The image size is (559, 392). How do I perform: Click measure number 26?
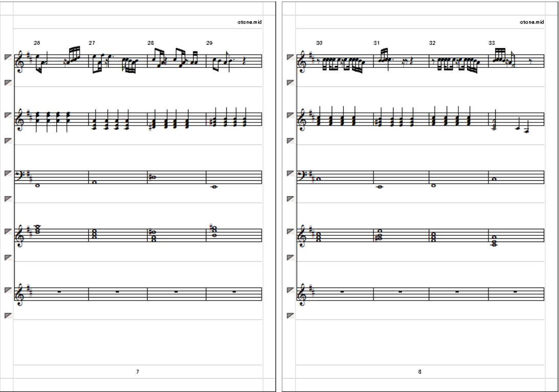pyautogui.click(x=37, y=43)
